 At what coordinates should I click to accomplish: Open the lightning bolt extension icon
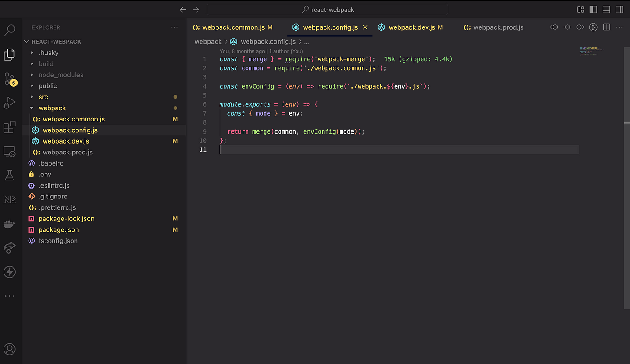(9, 272)
